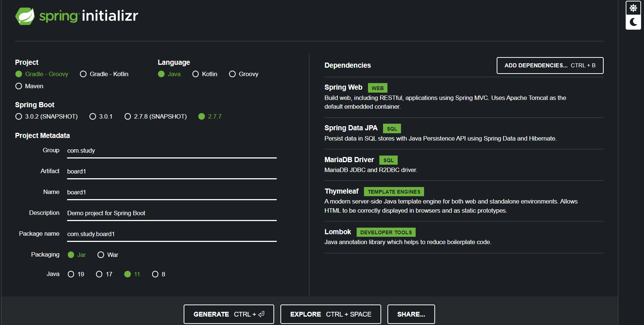Select Gradle - Kotlin project type
Viewport: 644px width, 325px height.
[x=104, y=74]
